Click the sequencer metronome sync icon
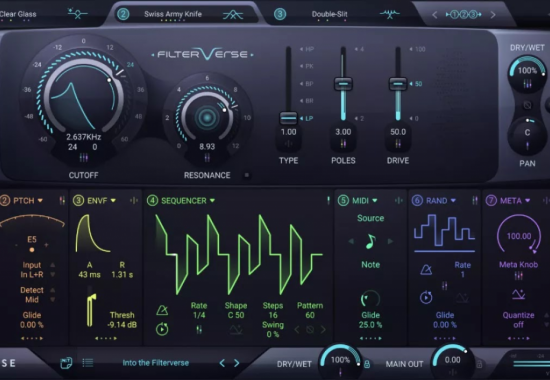The image size is (550, 380). (162, 310)
